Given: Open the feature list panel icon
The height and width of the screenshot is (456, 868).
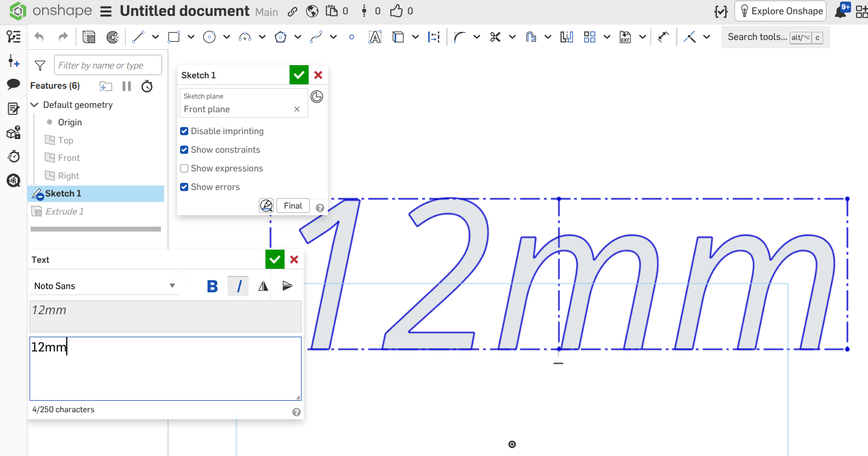Looking at the screenshot, I should pos(14,37).
